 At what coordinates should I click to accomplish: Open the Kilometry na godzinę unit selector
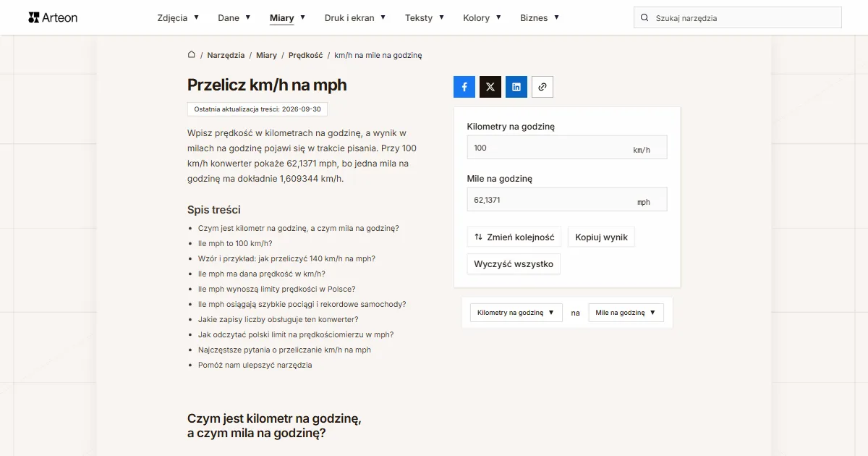tap(516, 313)
